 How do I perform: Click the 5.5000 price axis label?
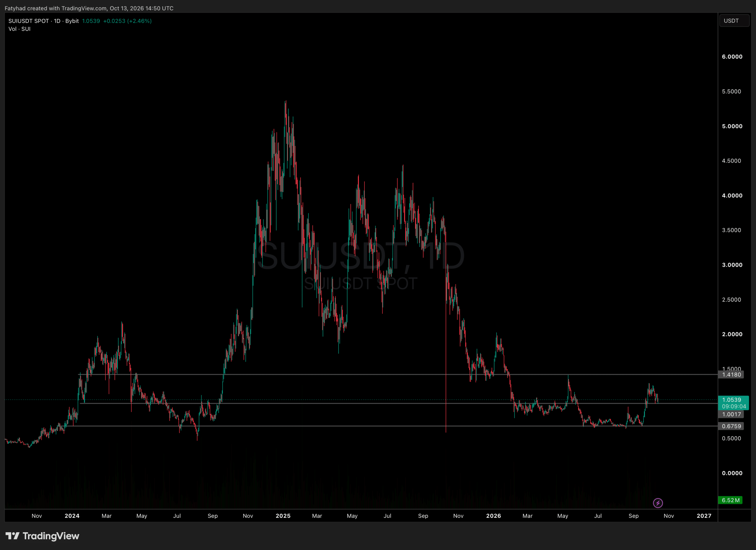click(731, 91)
